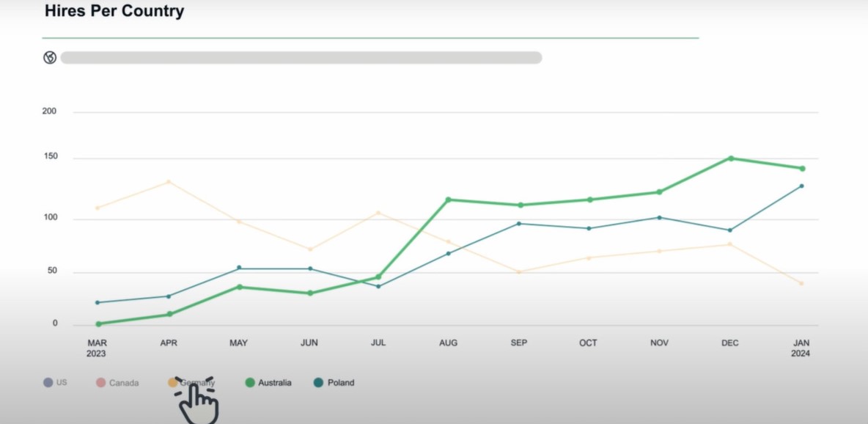
Task: Click the Hires Per Country title
Action: [114, 12]
